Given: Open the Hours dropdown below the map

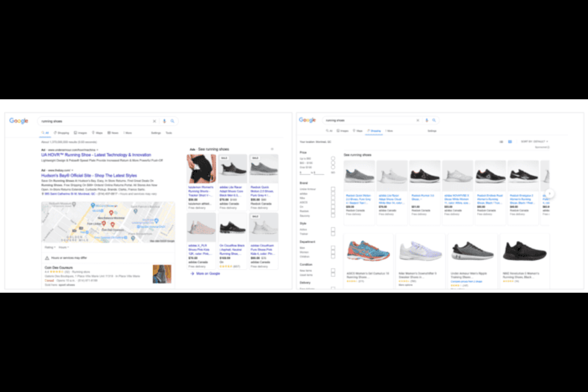Looking at the screenshot, I should 64,247.
